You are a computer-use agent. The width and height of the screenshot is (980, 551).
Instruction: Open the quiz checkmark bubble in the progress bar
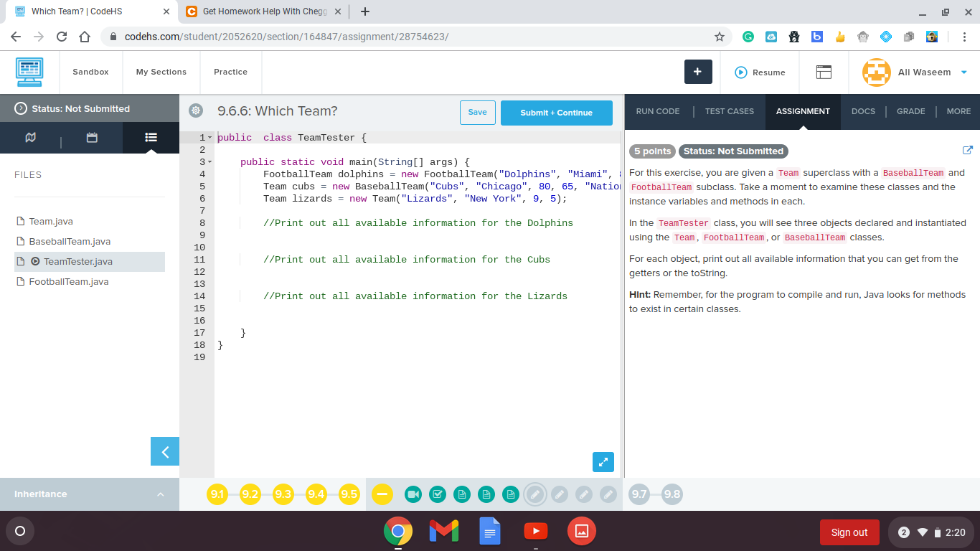point(438,494)
